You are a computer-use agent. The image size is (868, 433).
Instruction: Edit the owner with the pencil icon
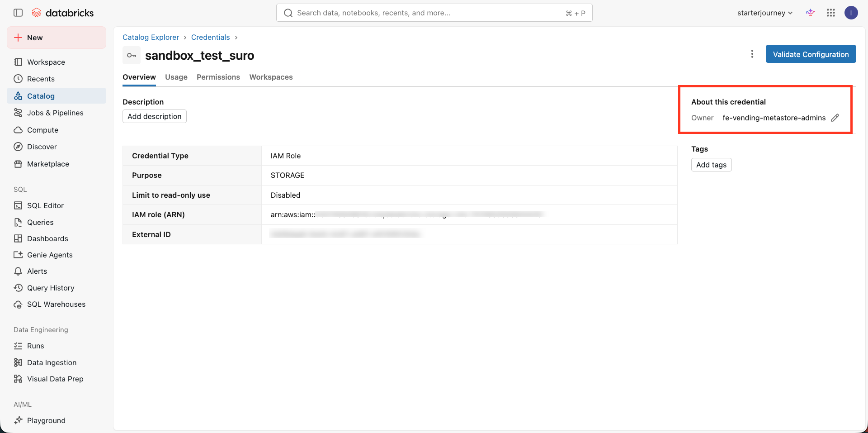click(x=835, y=118)
